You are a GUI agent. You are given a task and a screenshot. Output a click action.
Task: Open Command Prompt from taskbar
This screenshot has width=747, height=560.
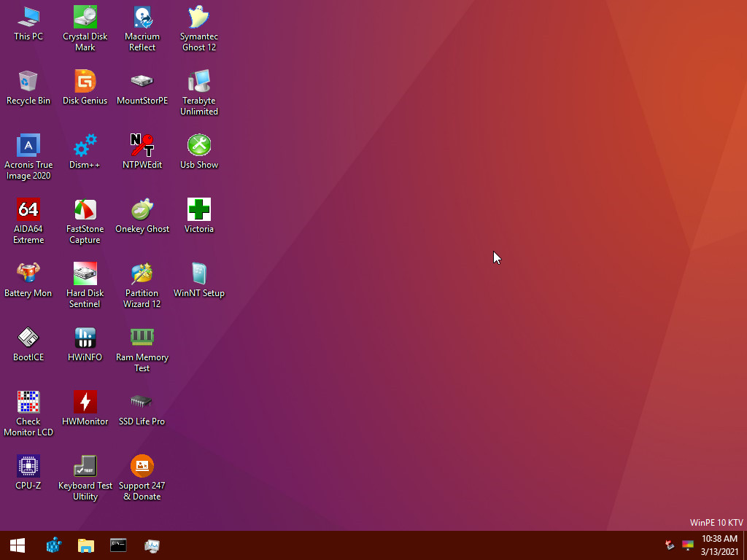(x=118, y=545)
